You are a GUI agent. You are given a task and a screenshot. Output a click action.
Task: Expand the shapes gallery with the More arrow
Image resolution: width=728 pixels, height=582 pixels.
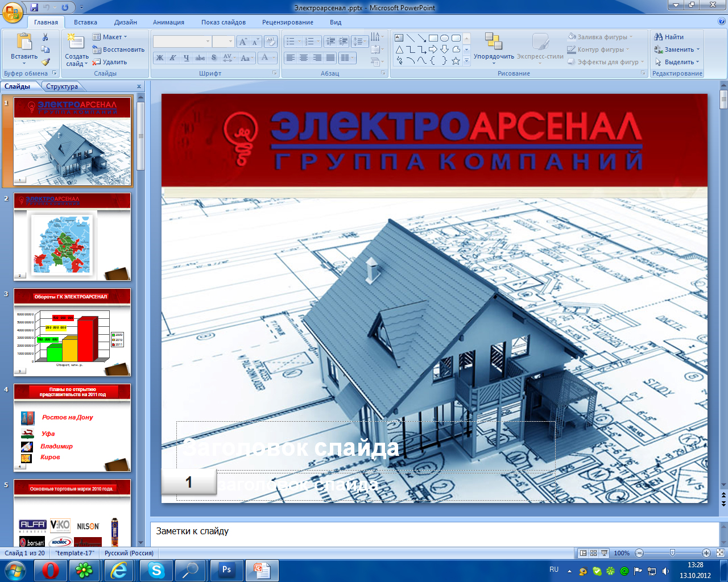tap(466, 61)
